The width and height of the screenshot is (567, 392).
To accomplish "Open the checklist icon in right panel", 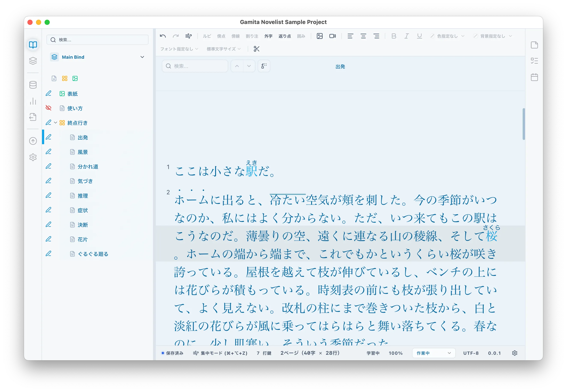I will (x=534, y=61).
